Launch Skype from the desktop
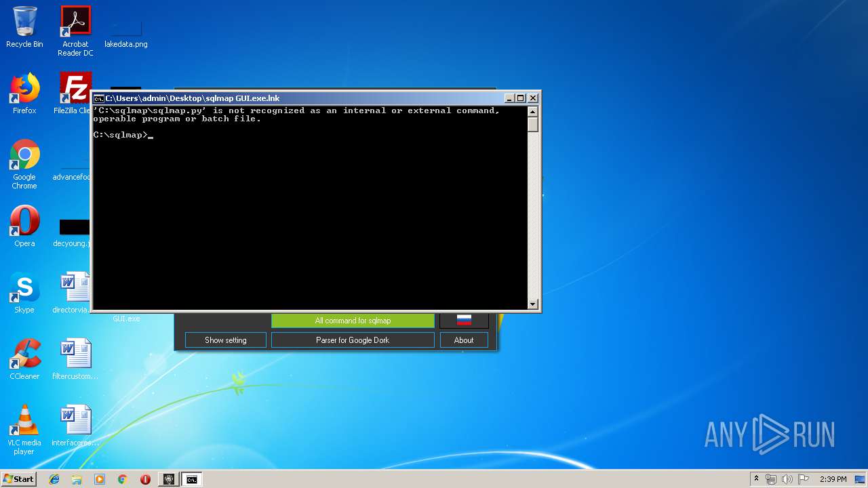 pos(24,293)
